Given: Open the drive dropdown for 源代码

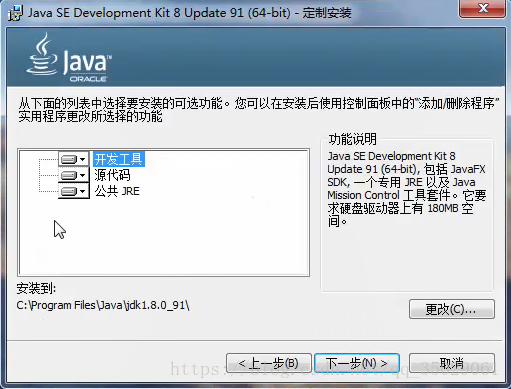Looking at the screenshot, I should [74, 175].
